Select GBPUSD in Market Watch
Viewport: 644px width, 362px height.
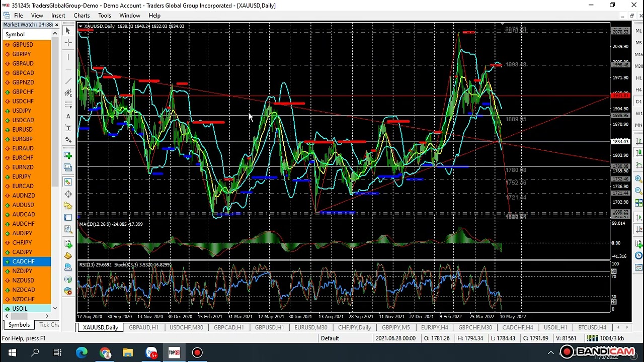click(27, 45)
